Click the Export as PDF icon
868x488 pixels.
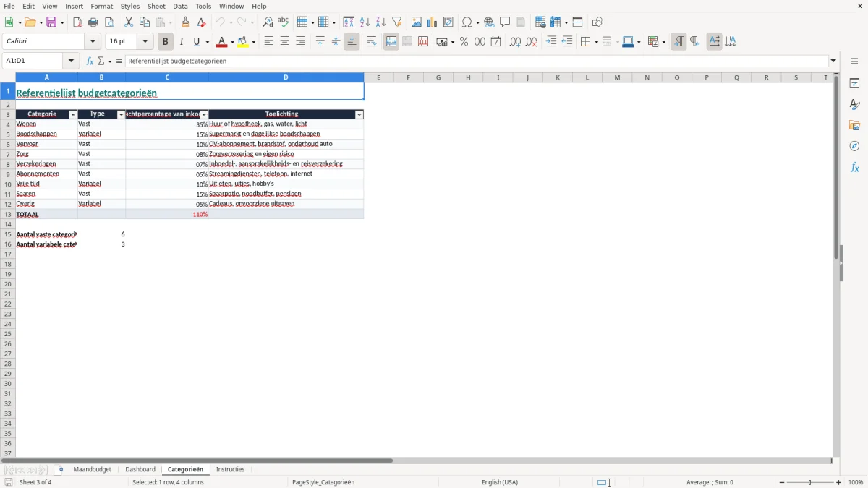click(x=77, y=22)
